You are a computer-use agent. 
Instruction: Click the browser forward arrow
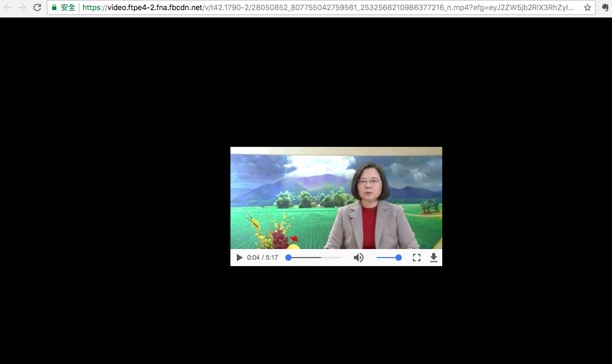(22, 7)
